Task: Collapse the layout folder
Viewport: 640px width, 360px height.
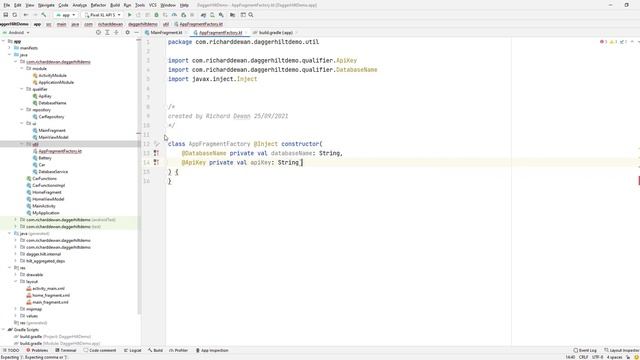Action: coord(16,281)
